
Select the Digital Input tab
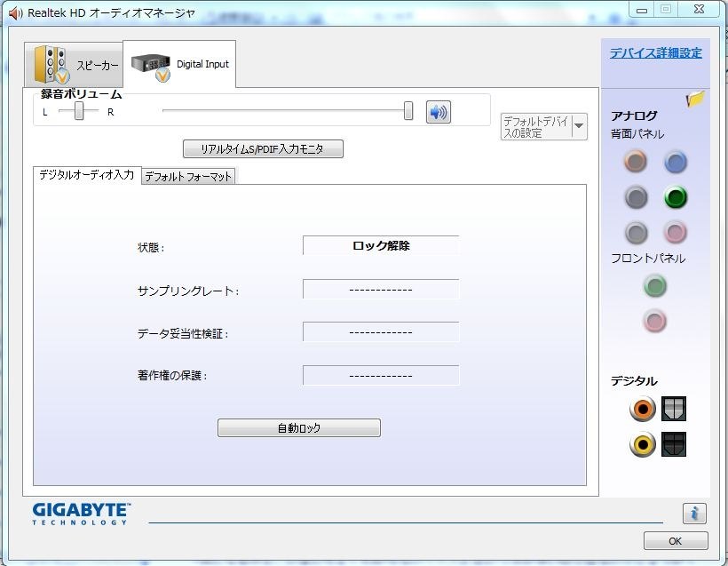point(179,64)
